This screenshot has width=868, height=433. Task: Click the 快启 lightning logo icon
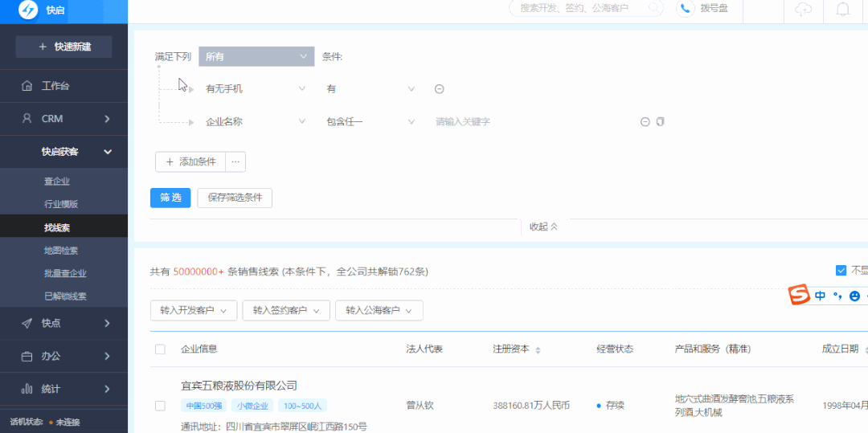pyautogui.click(x=27, y=10)
